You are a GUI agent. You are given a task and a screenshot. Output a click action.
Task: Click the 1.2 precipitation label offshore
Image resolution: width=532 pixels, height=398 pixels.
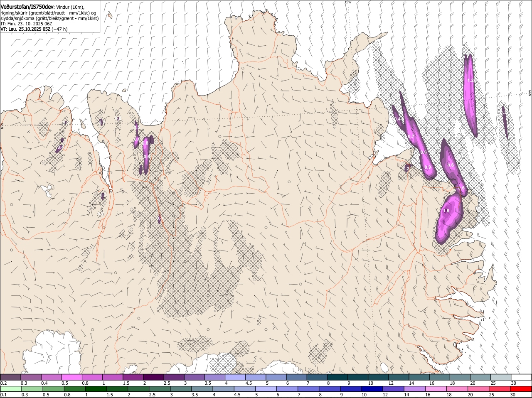tap(470, 81)
